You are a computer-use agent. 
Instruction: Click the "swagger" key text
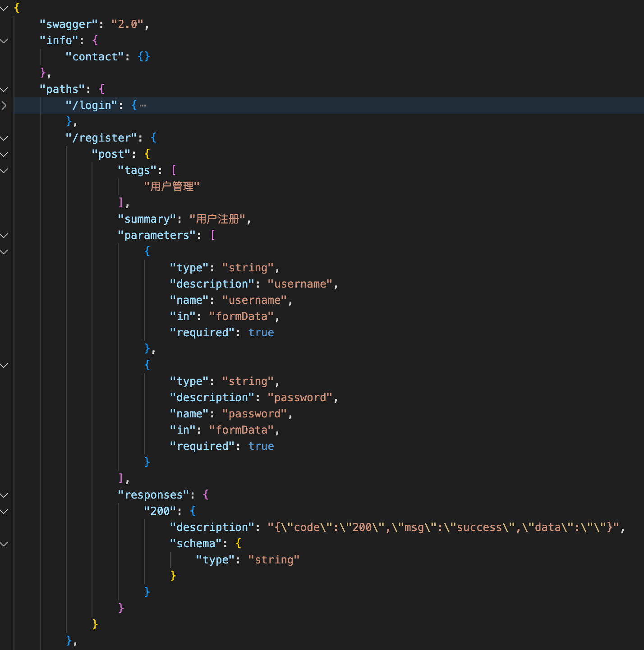[69, 24]
